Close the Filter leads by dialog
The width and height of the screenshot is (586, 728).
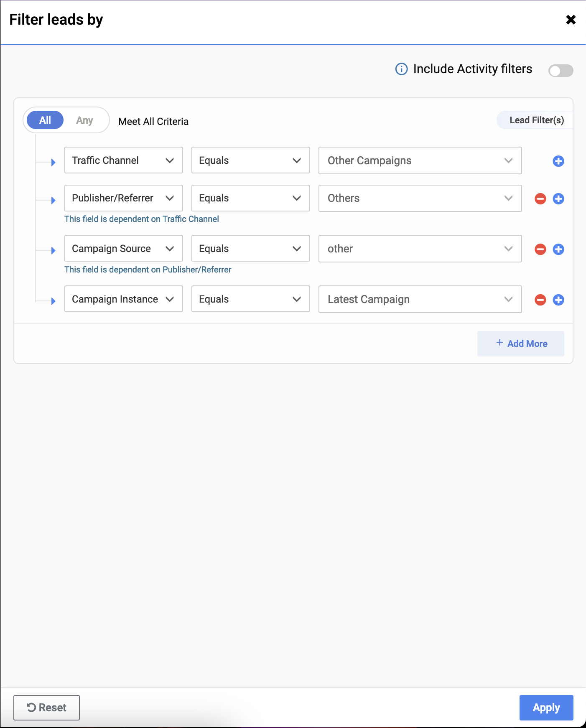(571, 20)
